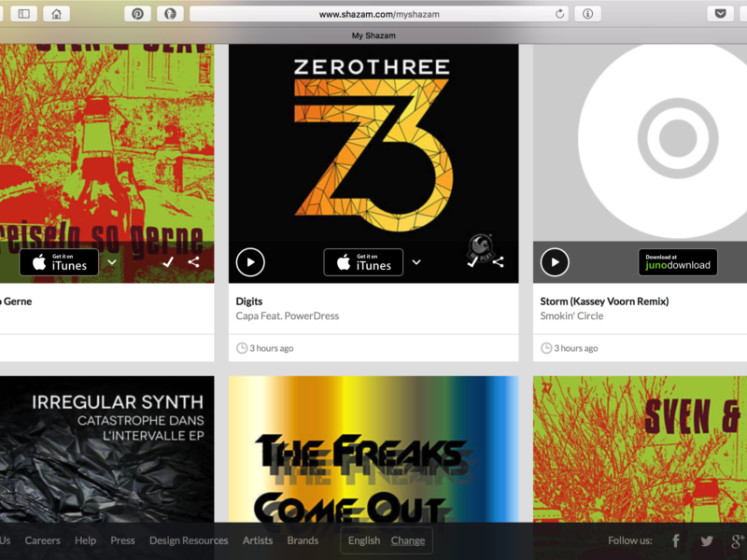The height and width of the screenshot is (560, 747).
Task: Toggle the sidebar panel button
Action: (24, 14)
